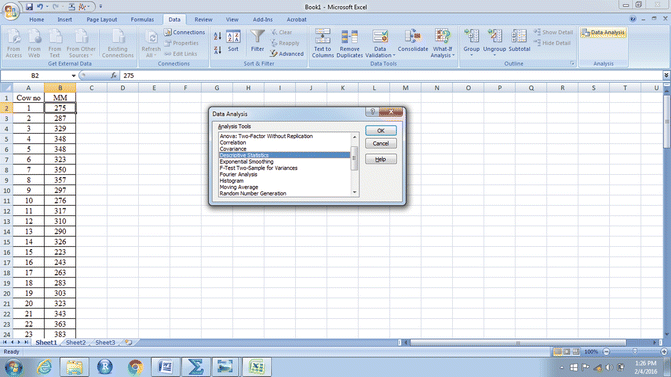671x377 pixels.
Task: Open the Insert ribbon tab
Action: coord(65,20)
